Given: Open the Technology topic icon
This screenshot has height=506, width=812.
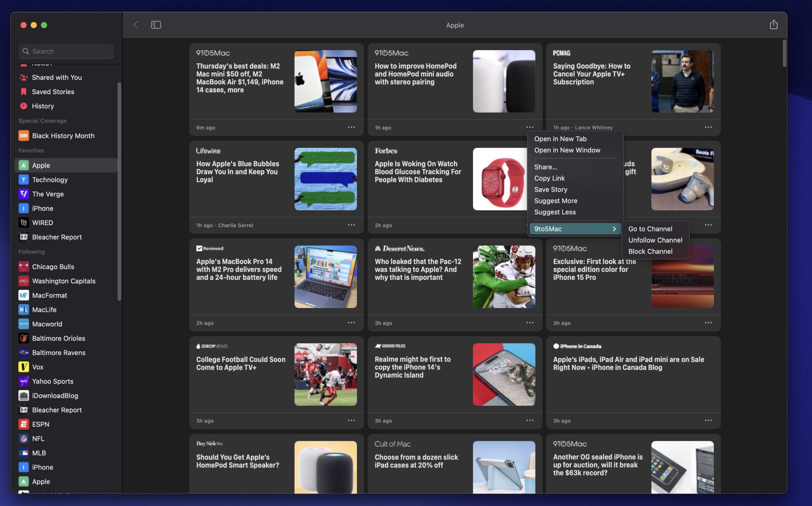Looking at the screenshot, I should (x=23, y=180).
